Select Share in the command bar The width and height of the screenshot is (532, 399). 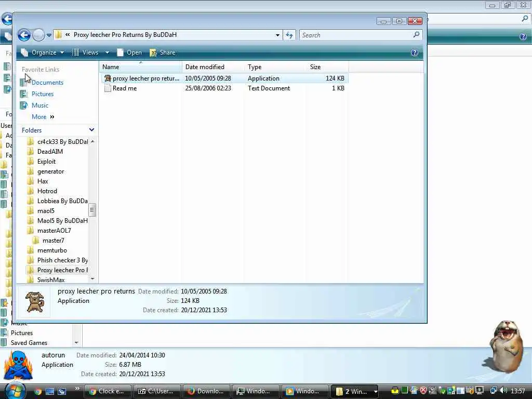163,52
